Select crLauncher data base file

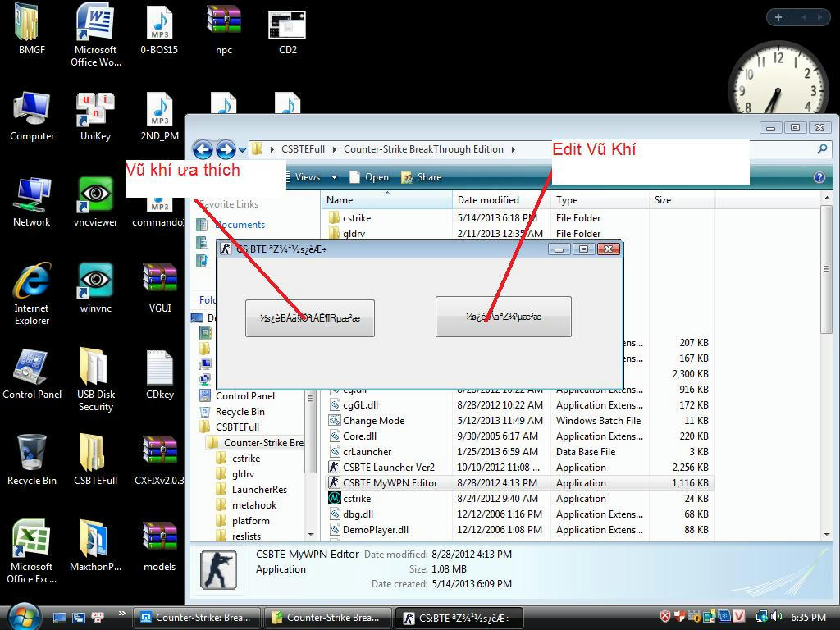click(x=367, y=452)
